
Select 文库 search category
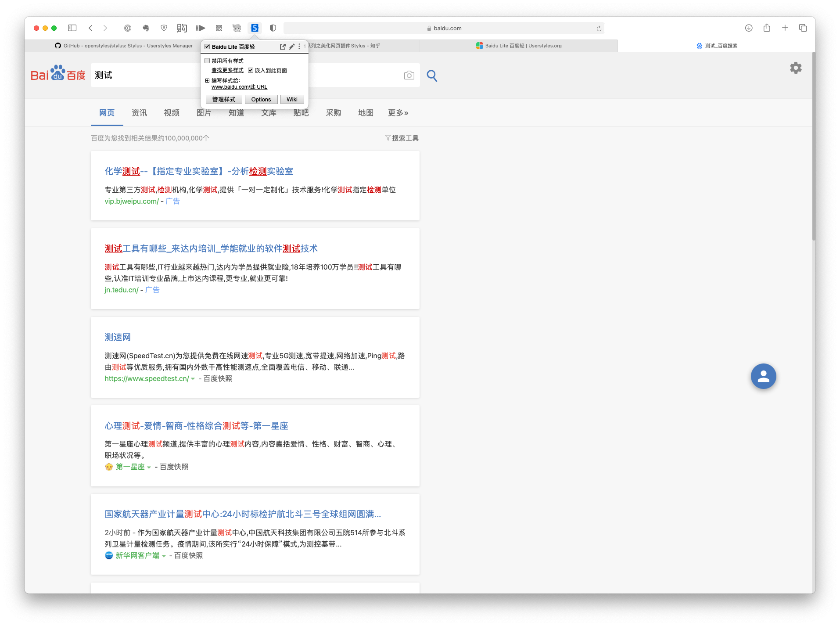(269, 113)
